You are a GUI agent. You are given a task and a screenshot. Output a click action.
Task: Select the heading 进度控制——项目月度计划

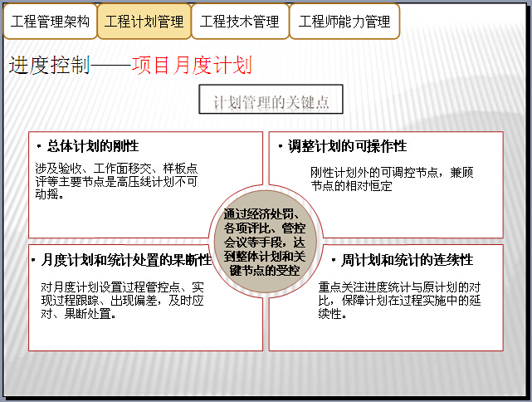coord(130,65)
